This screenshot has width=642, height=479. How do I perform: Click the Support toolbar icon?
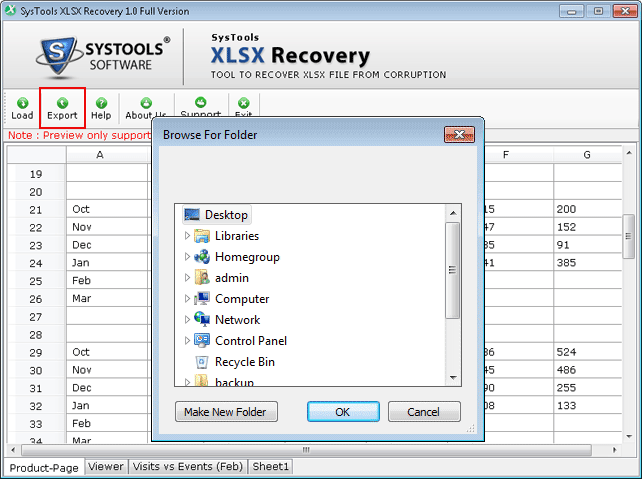click(x=200, y=102)
